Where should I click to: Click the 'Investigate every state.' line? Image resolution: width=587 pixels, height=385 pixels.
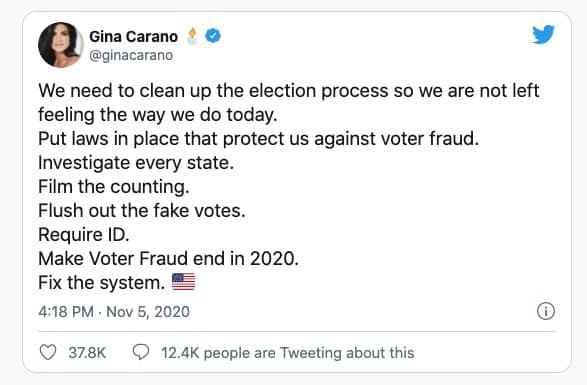point(136,163)
